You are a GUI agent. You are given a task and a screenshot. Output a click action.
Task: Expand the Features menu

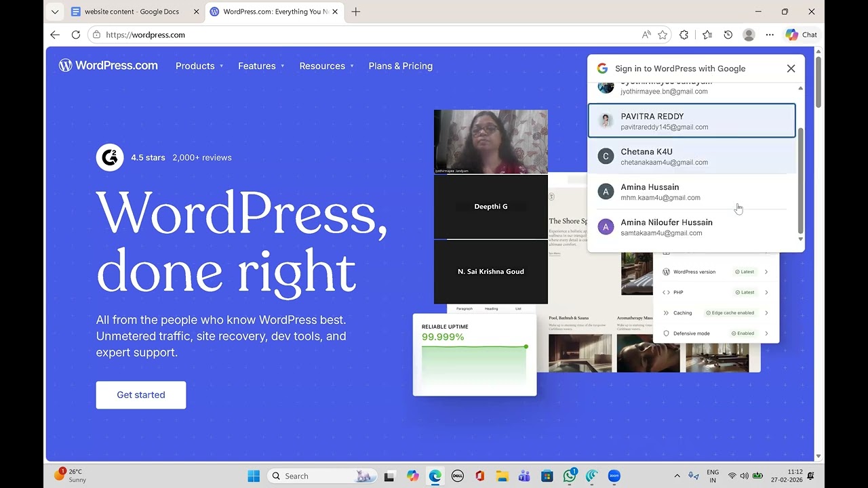(x=261, y=66)
